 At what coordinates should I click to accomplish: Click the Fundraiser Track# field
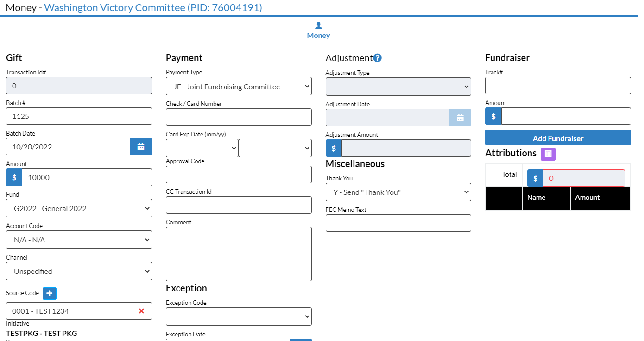(x=558, y=86)
